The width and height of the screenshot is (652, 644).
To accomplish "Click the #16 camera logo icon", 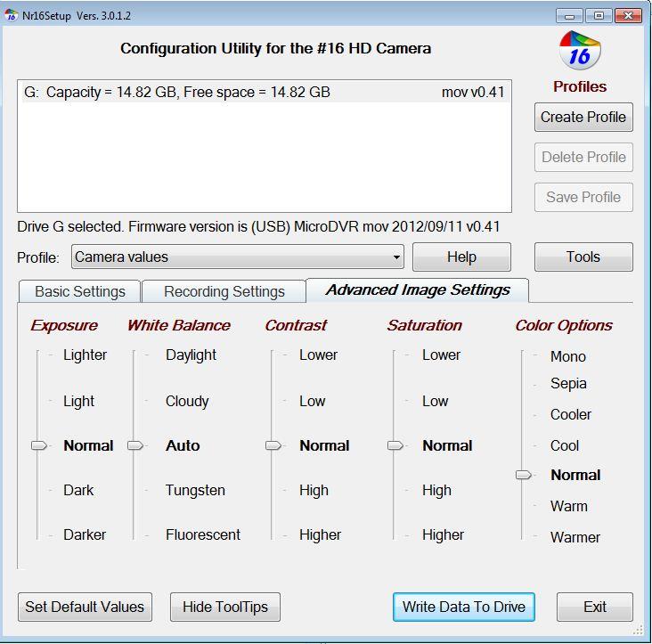I will coord(580,53).
